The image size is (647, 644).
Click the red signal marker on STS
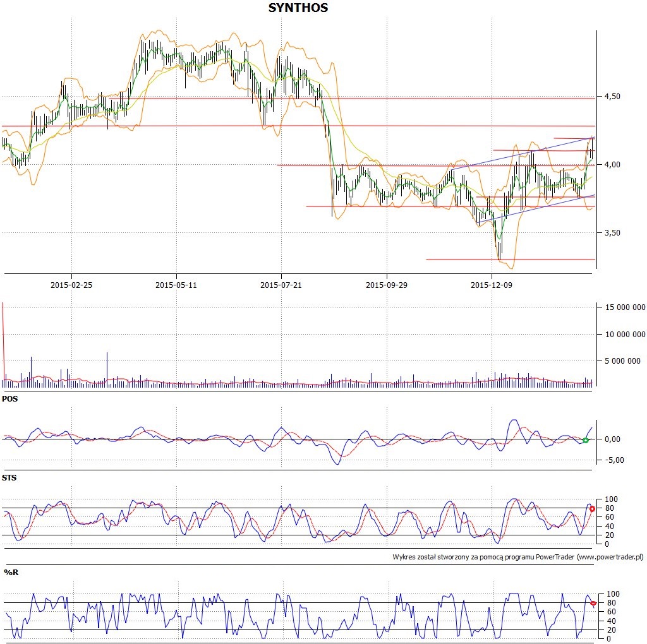pos(592,509)
